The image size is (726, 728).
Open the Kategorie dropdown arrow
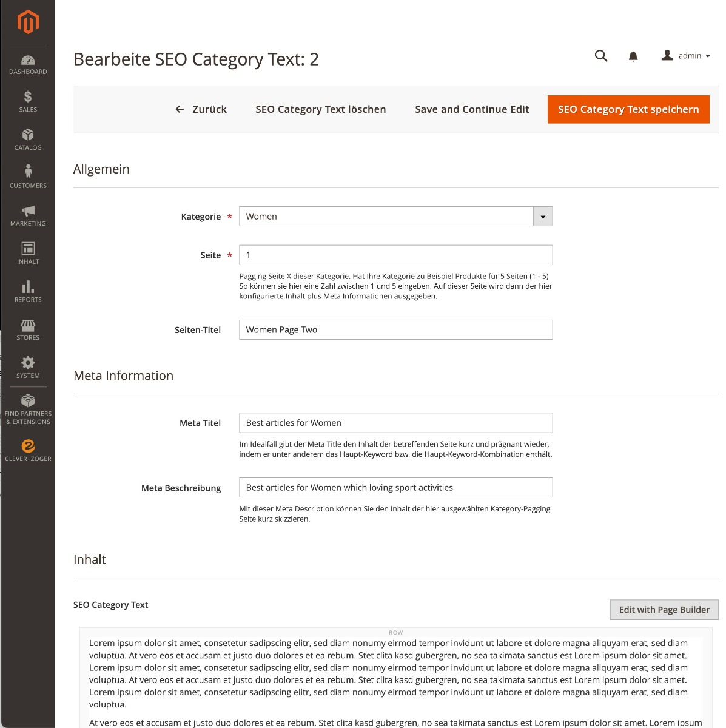(543, 217)
